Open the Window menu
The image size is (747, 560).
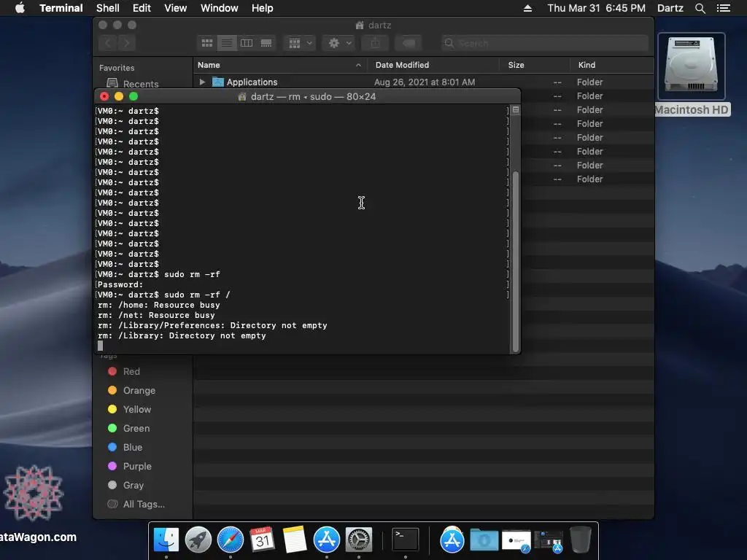(219, 8)
